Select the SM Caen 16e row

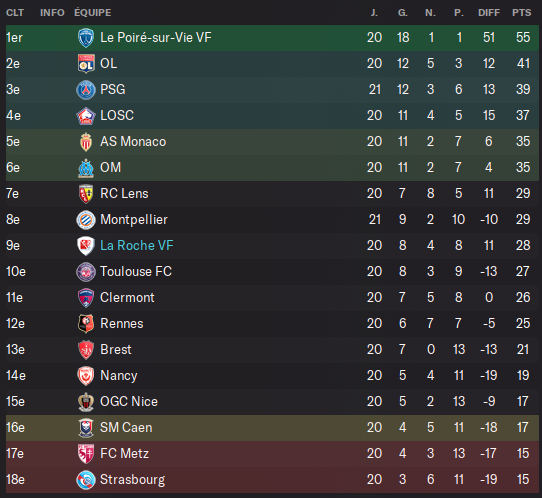pyautogui.click(x=272, y=428)
